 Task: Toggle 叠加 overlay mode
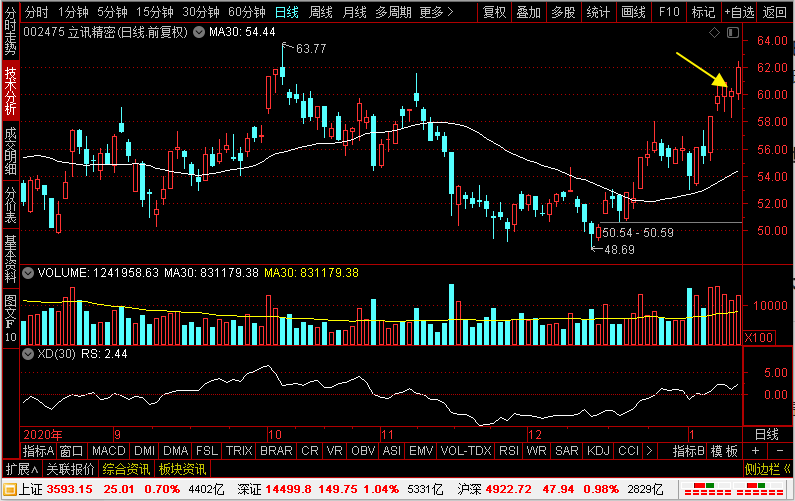(x=528, y=12)
